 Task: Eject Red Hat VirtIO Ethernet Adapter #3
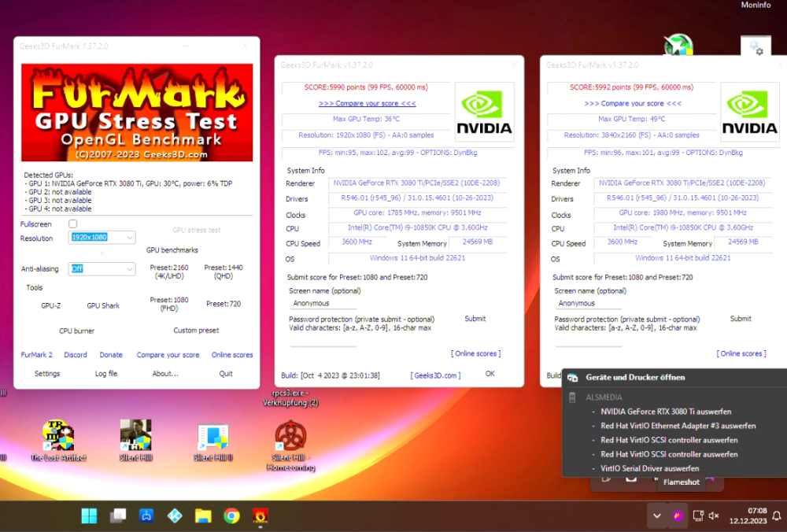678,426
